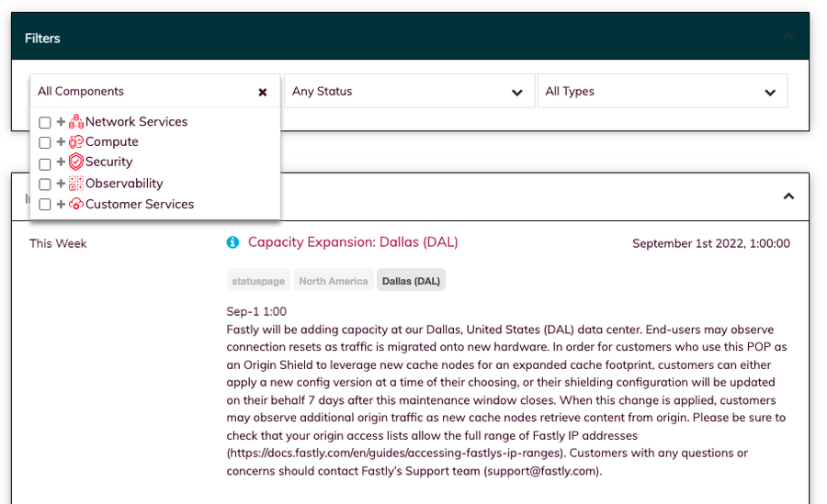Expand the Security tree node
827x504 pixels.
(x=61, y=162)
